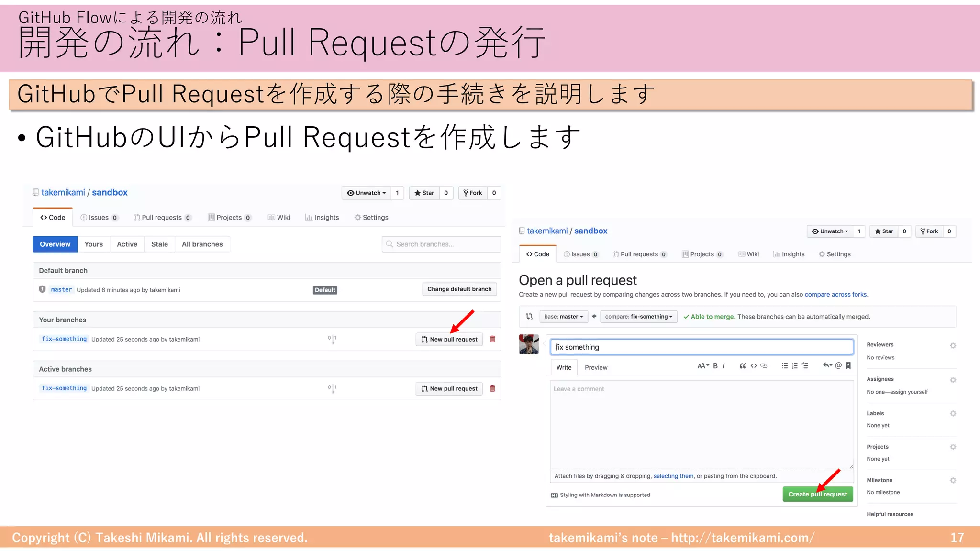Click the italic i formatting icon
The image size is (980, 551).
click(724, 366)
